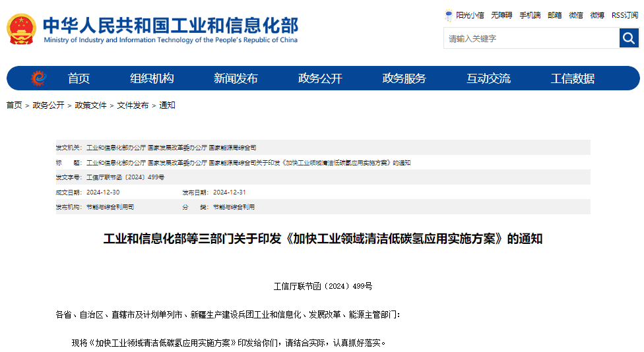Viewport: 644px width, 352px height.
Task: Open the 手机端 mobile version link
Action: (x=530, y=15)
